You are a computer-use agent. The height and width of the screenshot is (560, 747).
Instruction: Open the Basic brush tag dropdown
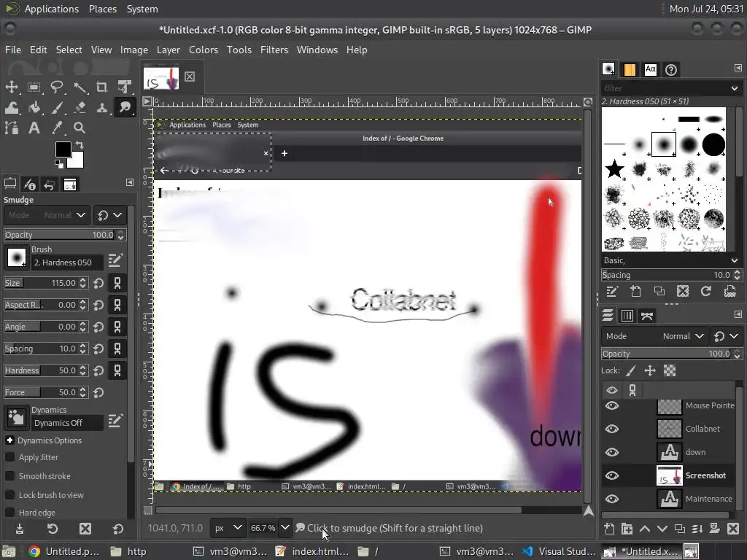[x=734, y=260]
